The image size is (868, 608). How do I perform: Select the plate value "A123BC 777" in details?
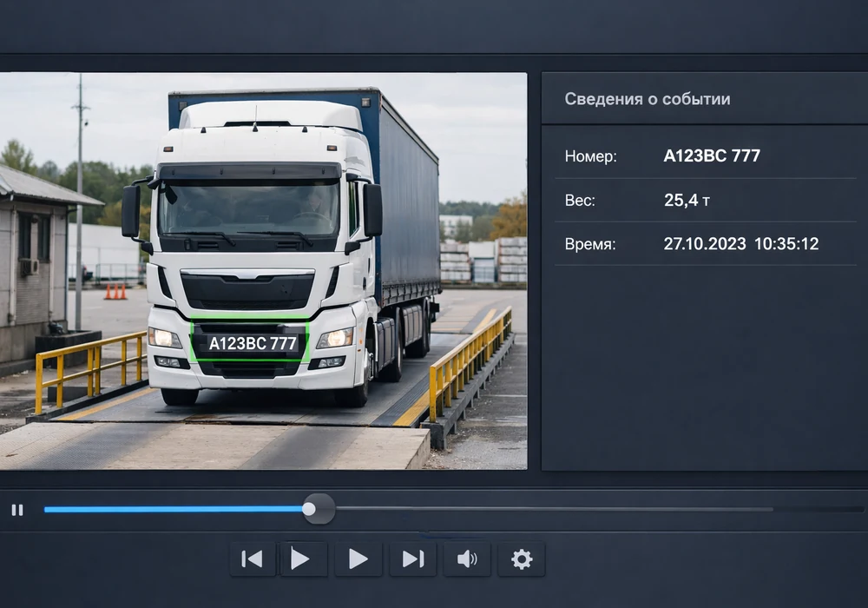tap(712, 156)
